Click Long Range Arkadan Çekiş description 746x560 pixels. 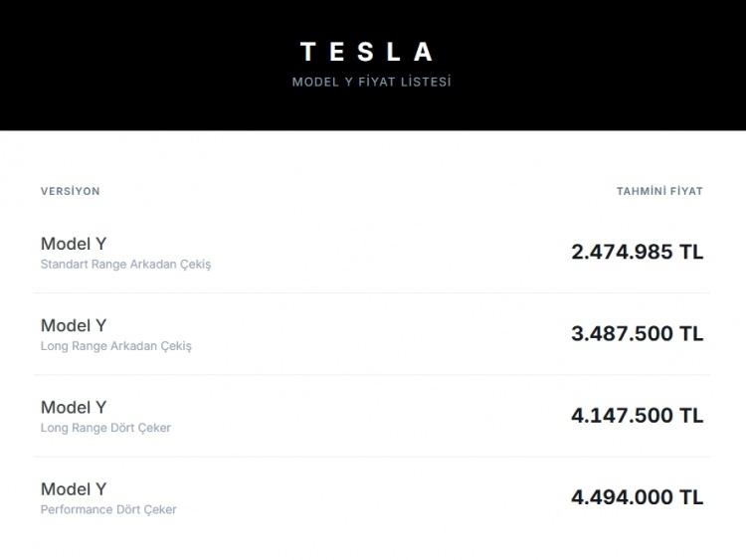[x=115, y=346]
